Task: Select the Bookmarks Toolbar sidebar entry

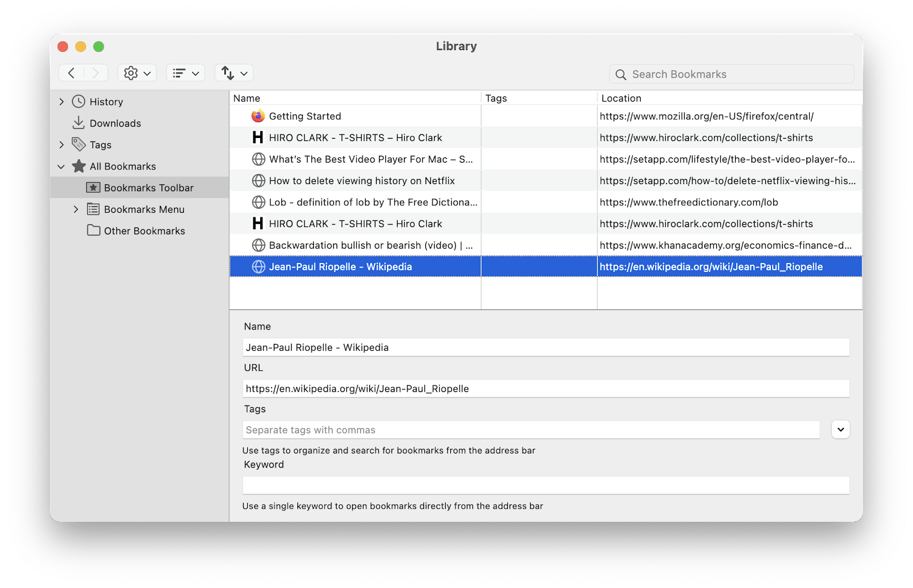Action: pos(149,188)
